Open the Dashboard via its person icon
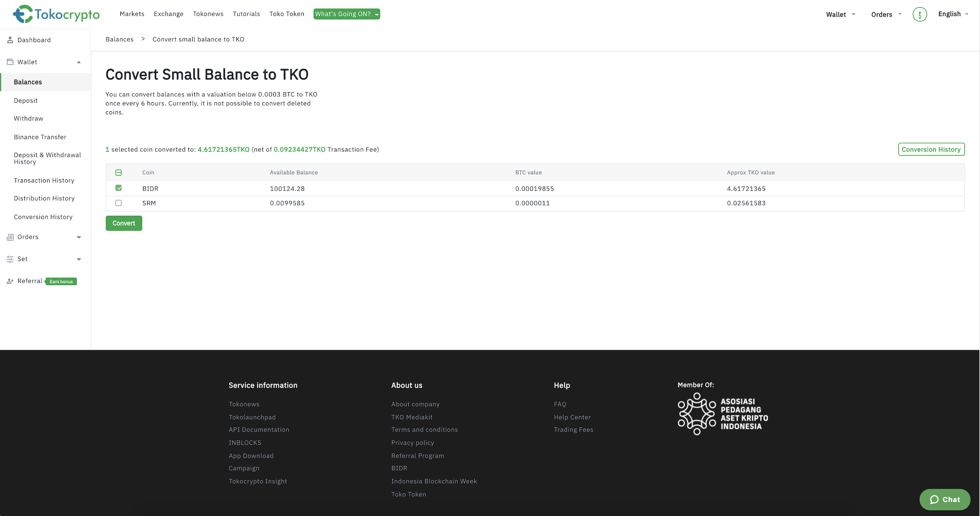 click(10, 40)
